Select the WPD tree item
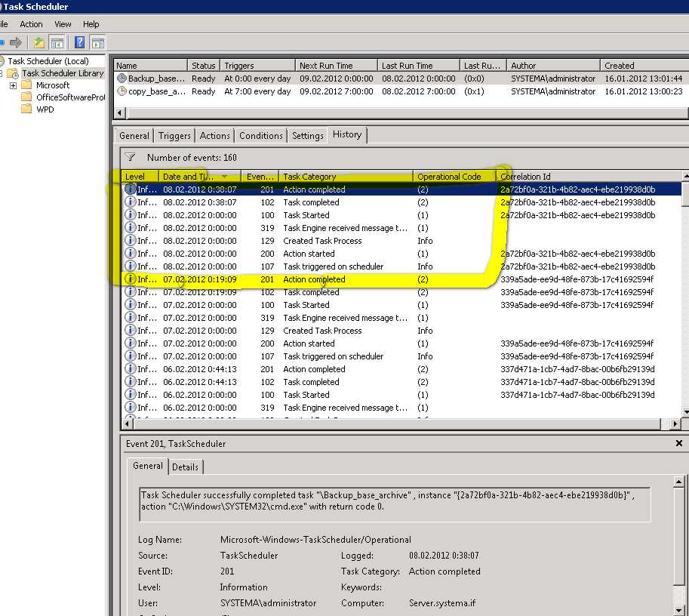 [x=45, y=109]
